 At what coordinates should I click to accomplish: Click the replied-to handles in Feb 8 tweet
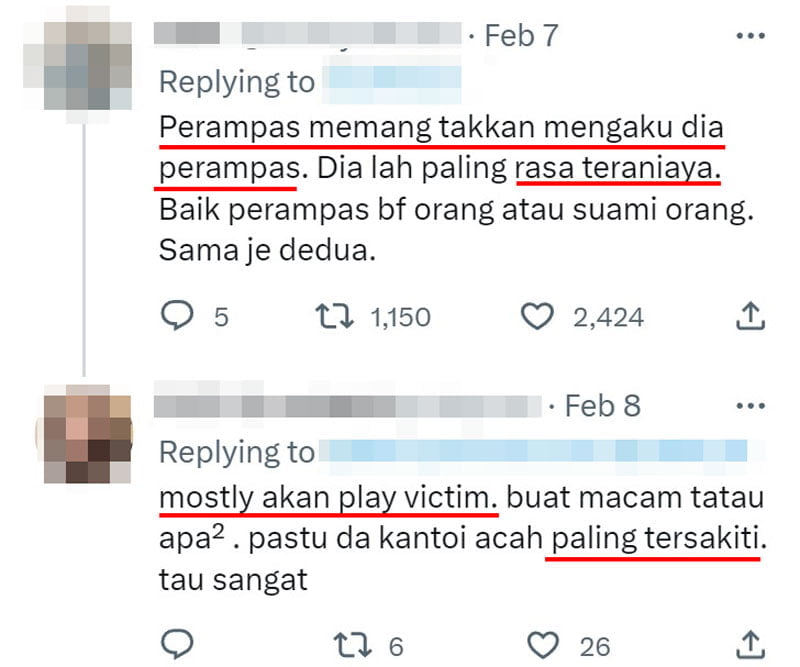pos(533,452)
